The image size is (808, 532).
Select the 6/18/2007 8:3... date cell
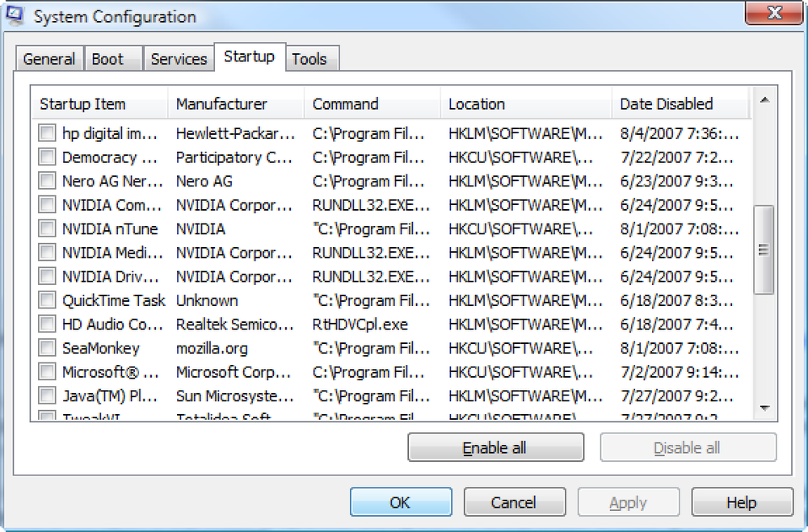677,300
